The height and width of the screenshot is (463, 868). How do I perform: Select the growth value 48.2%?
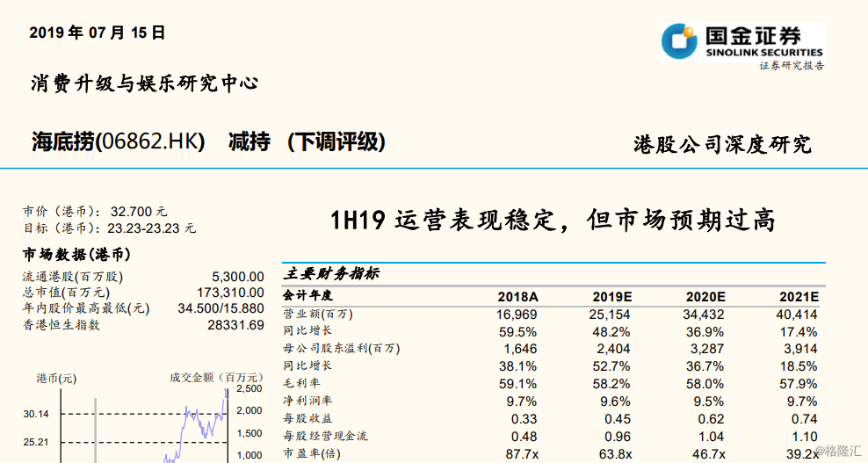click(611, 332)
